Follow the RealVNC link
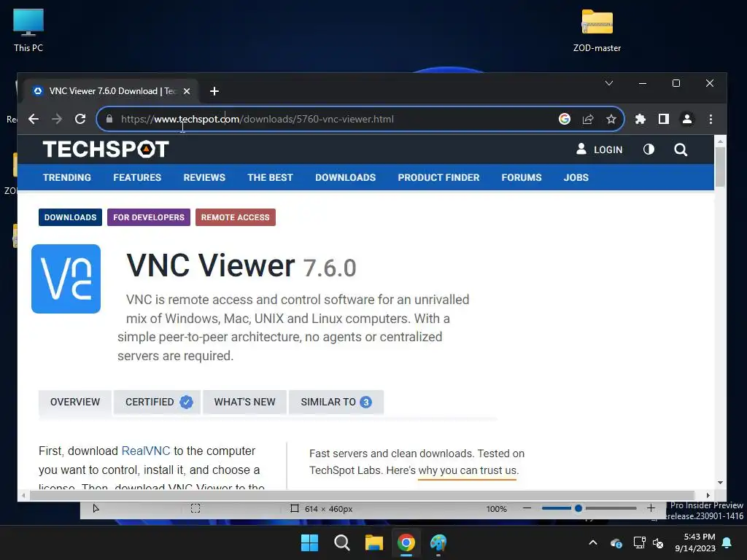This screenshot has height=560, width=747. click(146, 451)
